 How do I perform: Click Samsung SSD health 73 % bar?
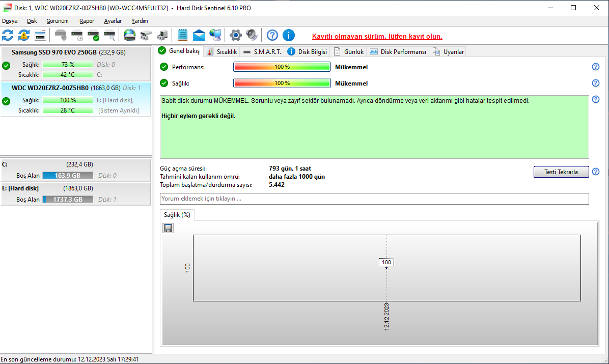pyautogui.click(x=68, y=65)
